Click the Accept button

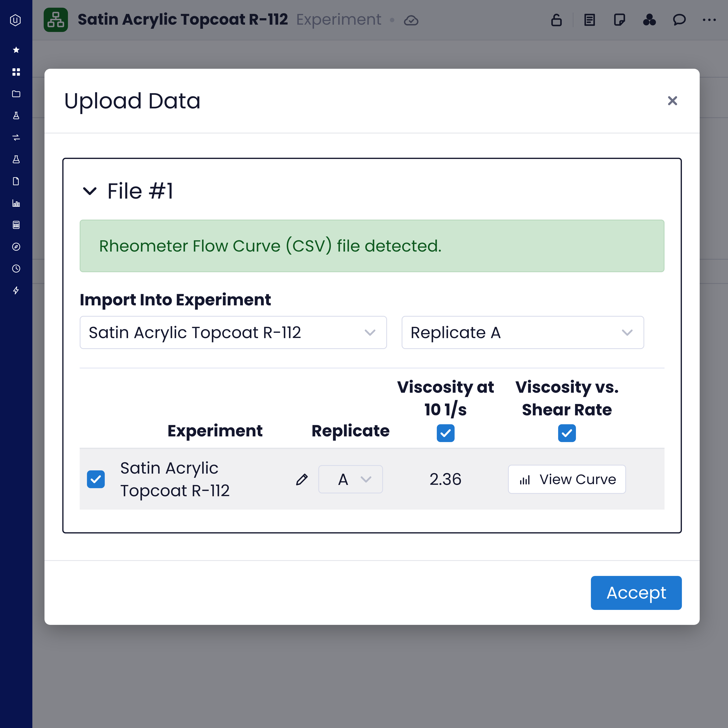point(636,593)
